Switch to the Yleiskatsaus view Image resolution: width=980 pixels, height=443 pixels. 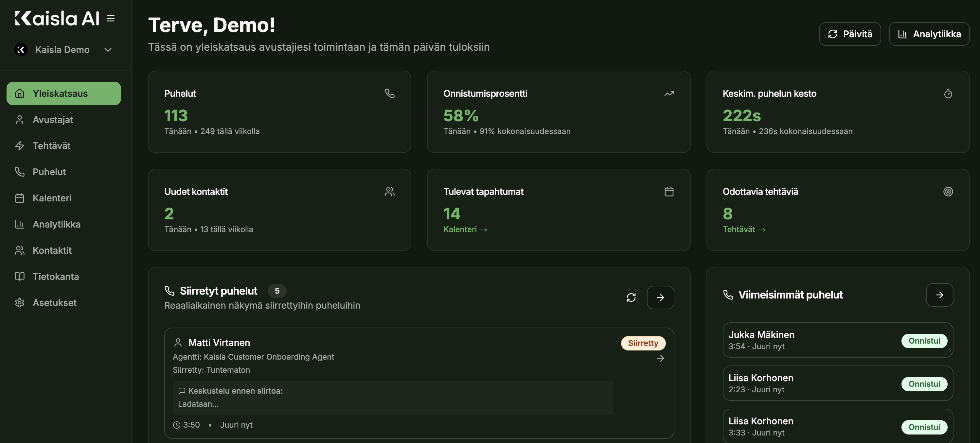[x=60, y=93]
